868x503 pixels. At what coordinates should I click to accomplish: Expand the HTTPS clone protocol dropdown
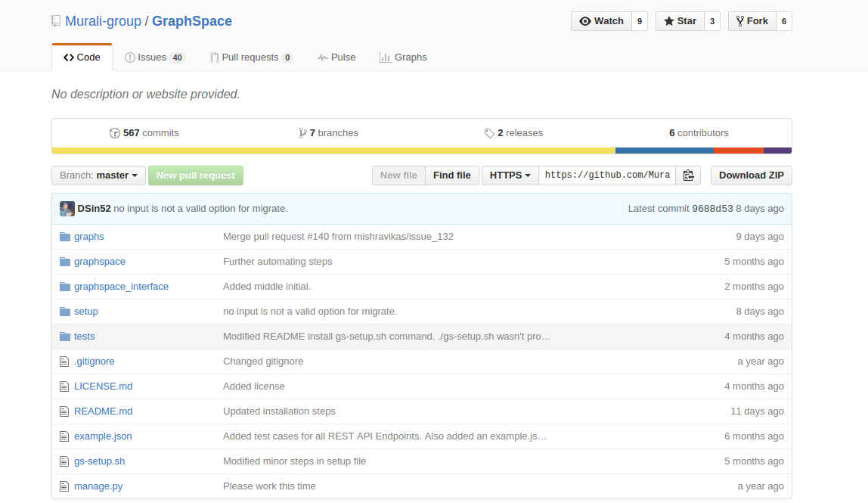coord(510,175)
